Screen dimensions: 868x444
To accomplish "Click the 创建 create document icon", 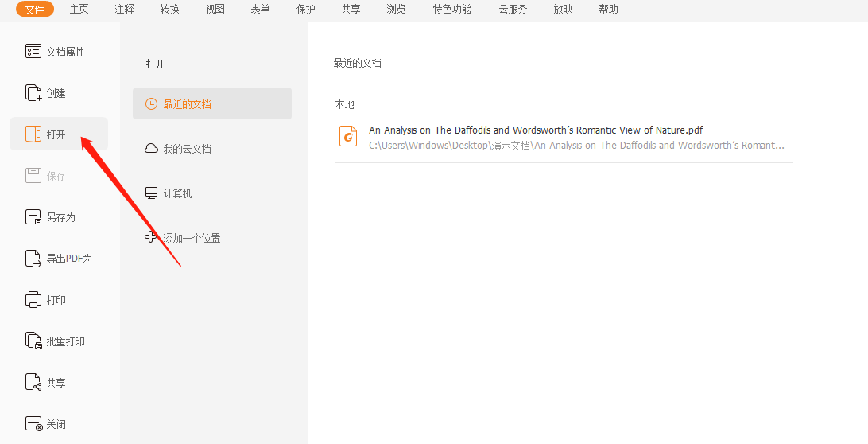I will point(33,93).
